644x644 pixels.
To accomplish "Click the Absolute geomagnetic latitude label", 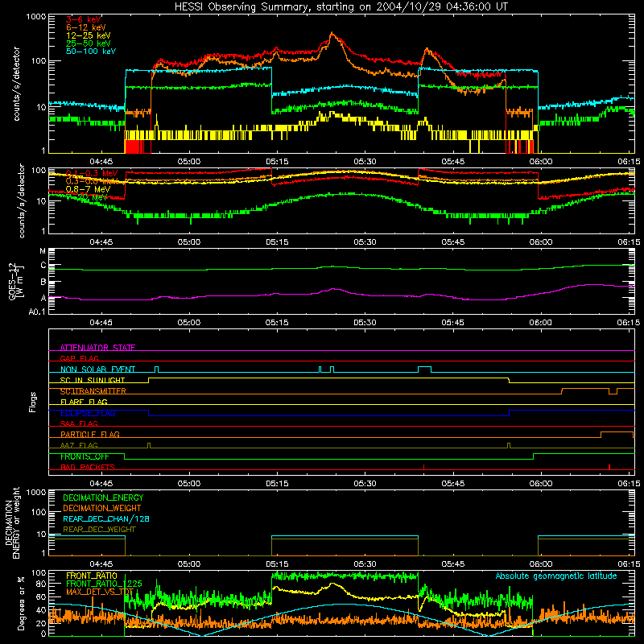I will 556,576.
